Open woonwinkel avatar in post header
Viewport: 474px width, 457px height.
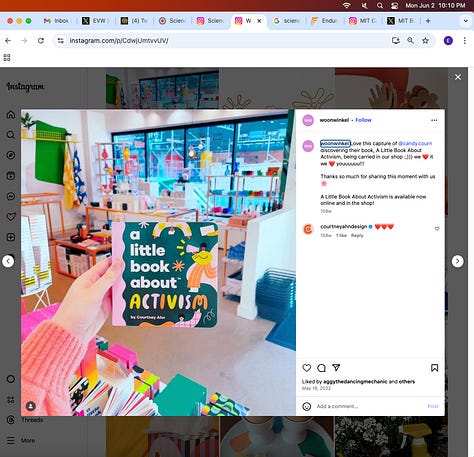[x=308, y=120]
